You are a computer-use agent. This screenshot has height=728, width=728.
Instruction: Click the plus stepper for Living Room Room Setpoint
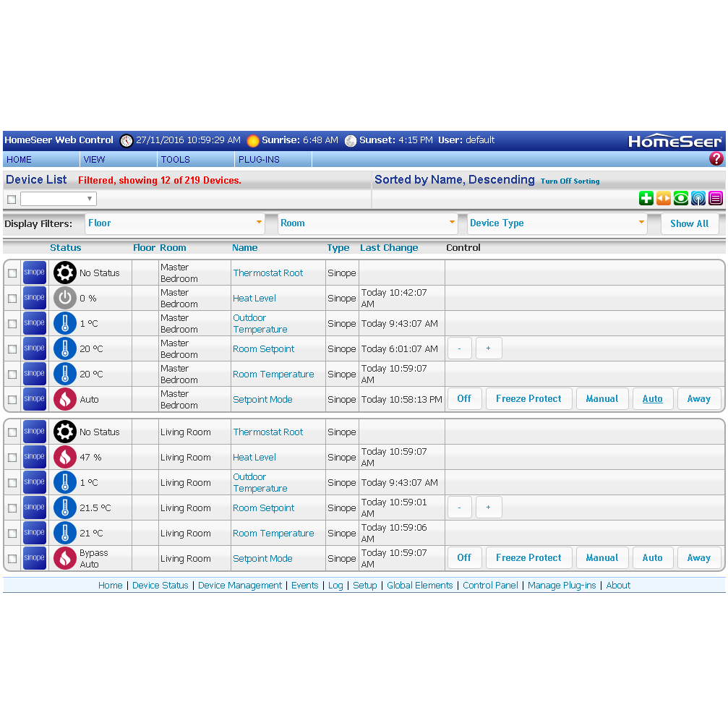click(488, 507)
